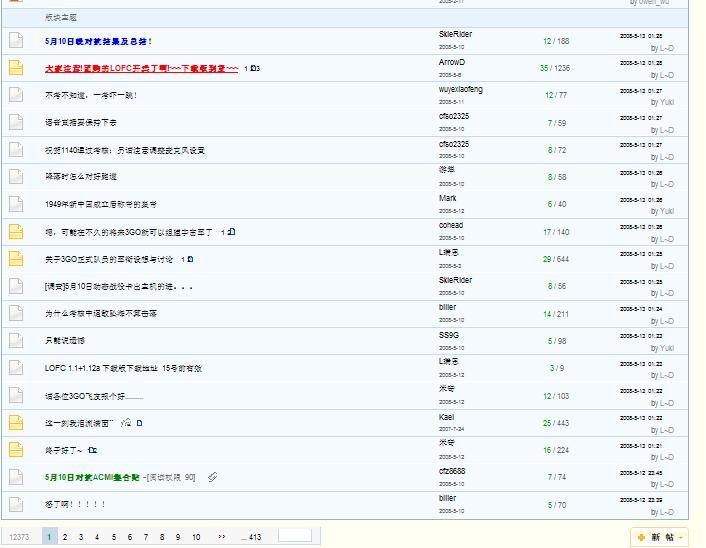Click the page number jump input box

click(x=295, y=536)
